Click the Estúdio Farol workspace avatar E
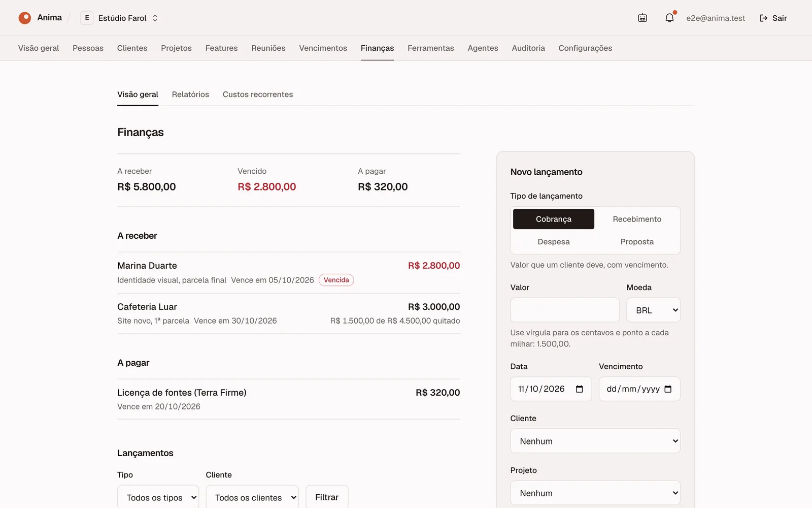Viewport: 812px width, 508px height. pyautogui.click(x=87, y=18)
